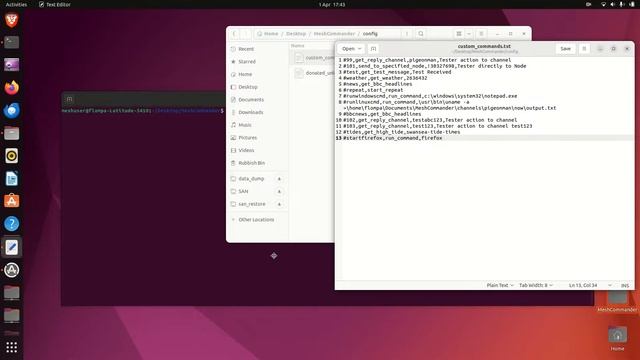Open Files manager from the dock

(11, 133)
